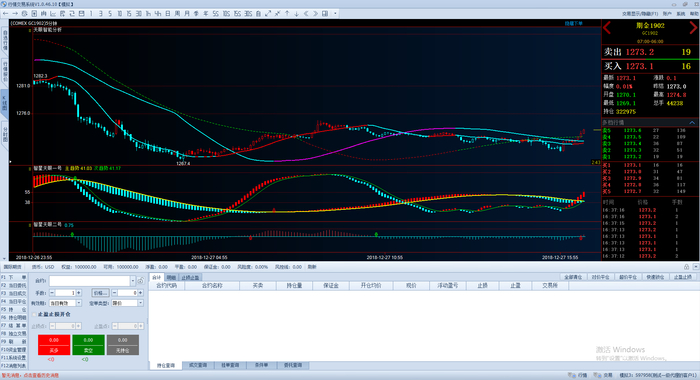
Task: Click the up arrow toolbar icon
Action: tap(287, 14)
